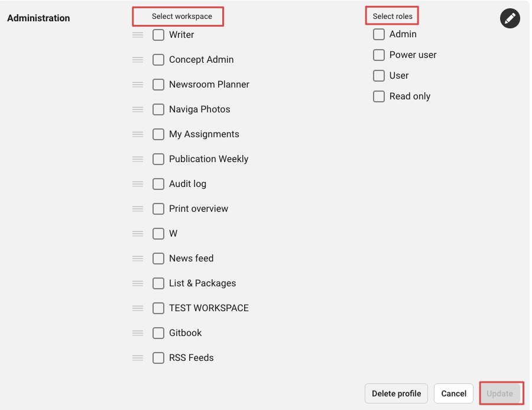Tick the TEST WORKSPACE checkbox
The height and width of the screenshot is (410, 532).
click(x=158, y=308)
